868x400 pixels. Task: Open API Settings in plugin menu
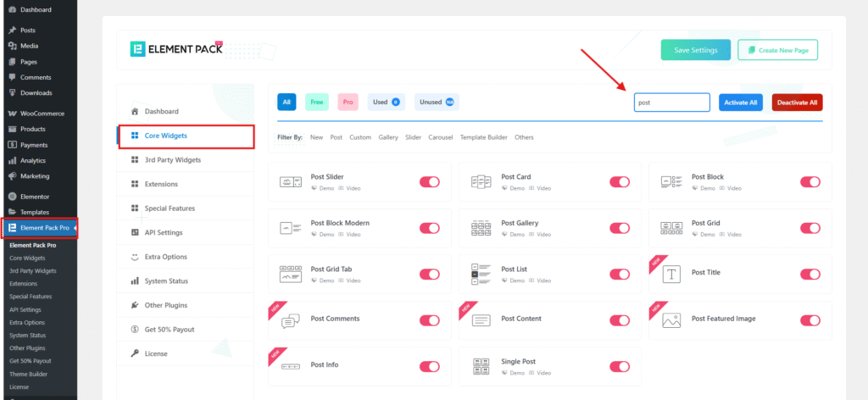(x=186, y=232)
